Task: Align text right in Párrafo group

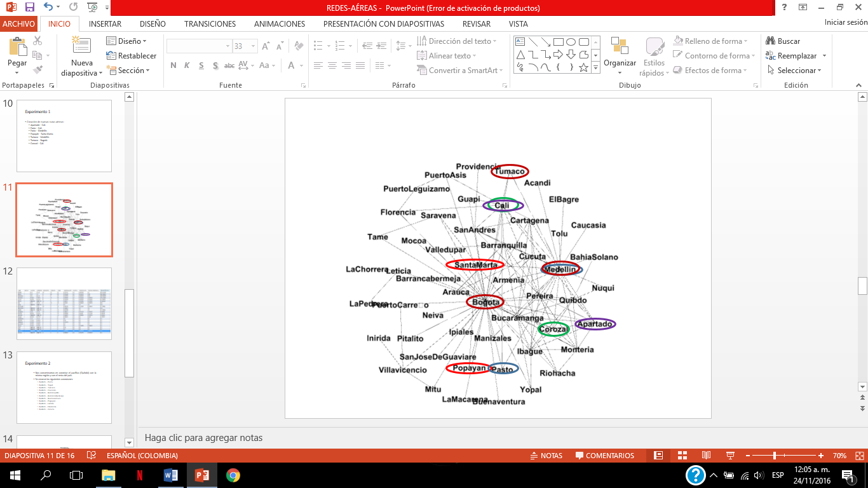Action: pos(346,65)
